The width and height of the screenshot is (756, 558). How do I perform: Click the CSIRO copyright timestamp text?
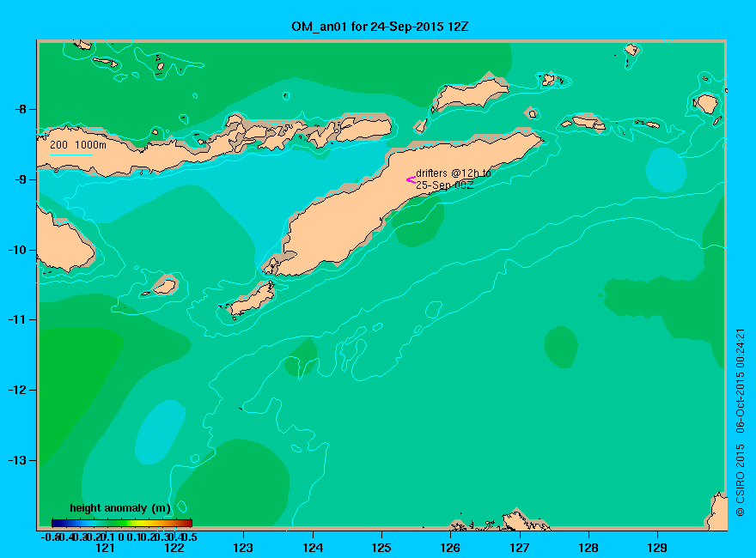pyautogui.click(x=740, y=422)
